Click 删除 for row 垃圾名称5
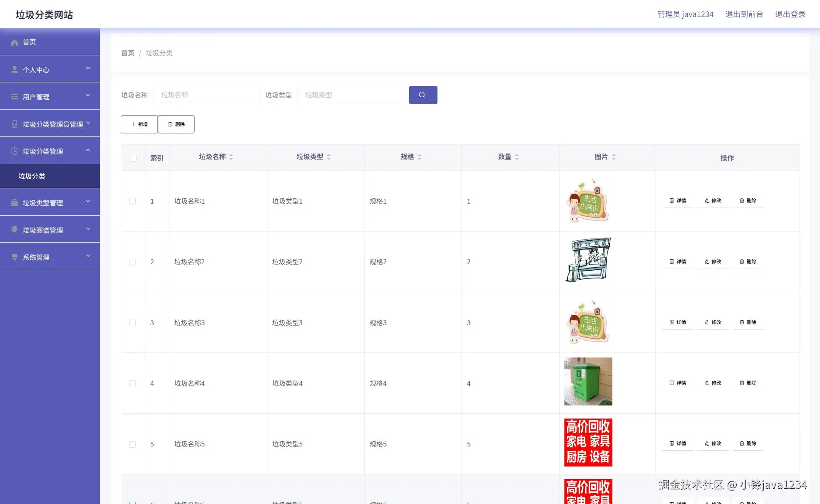 (x=748, y=444)
